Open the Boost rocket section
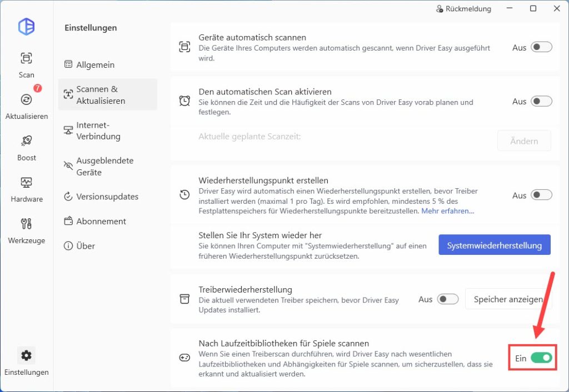Screen dimensions: 569x392 [27, 148]
